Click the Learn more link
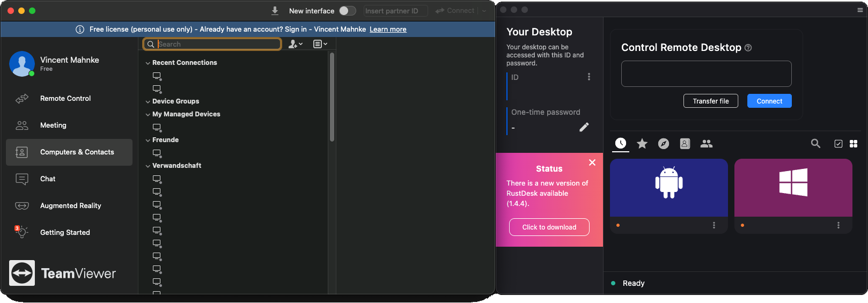 click(388, 29)
